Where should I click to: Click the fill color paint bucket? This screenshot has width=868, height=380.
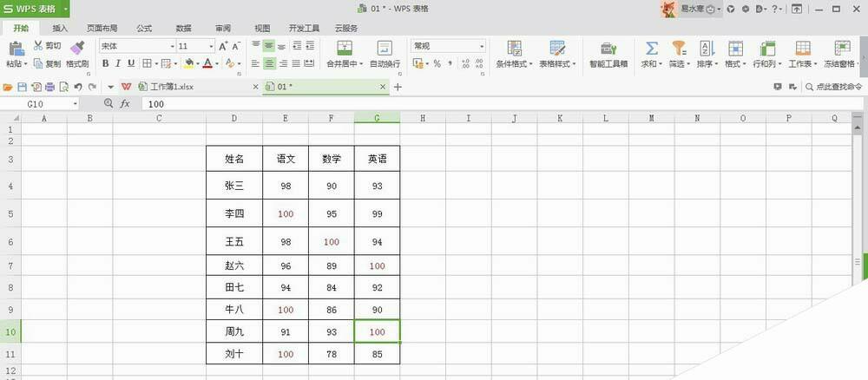tap(189, 63)
